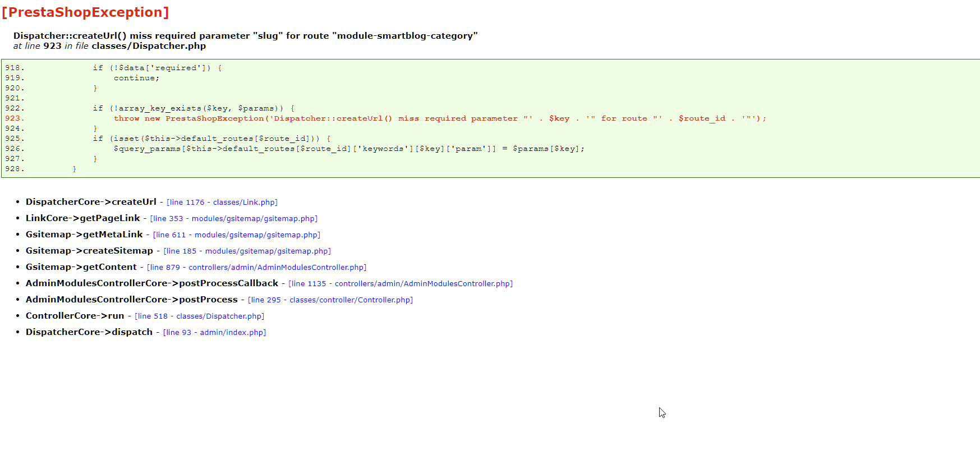Click the line 353 gsitemap.php reference

click(x=234, y=219)
